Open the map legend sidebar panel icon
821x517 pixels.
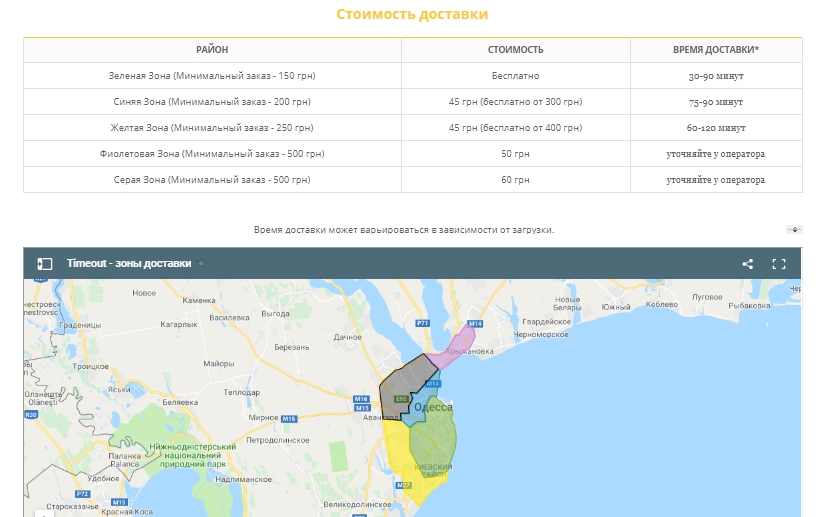(45, 263)
